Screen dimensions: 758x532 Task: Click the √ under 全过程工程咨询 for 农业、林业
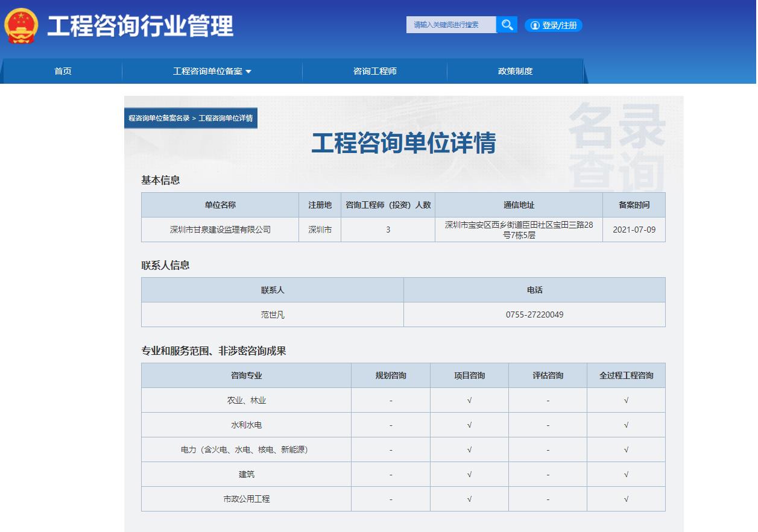(625, 399)
